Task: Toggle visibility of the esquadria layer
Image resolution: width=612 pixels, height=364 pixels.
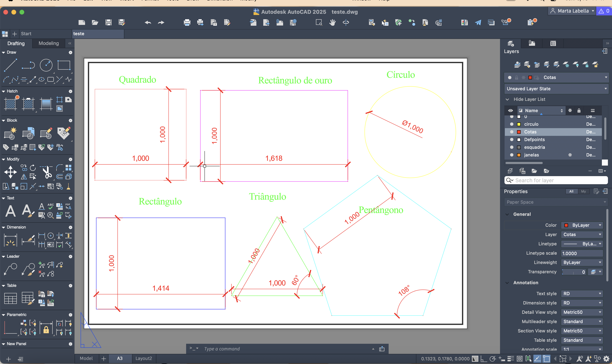Action: [x=512, y=147]
